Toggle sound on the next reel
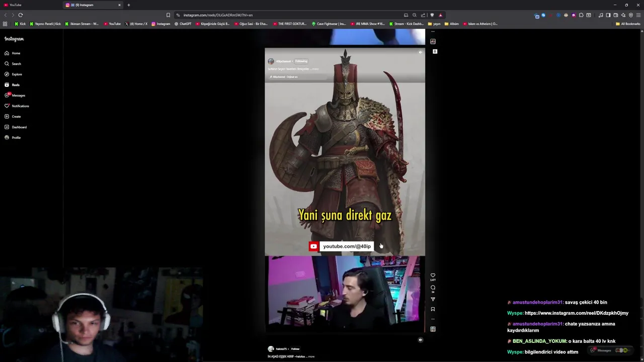The image size is (644, 362). pyautogui.click(x=421, y=340)
